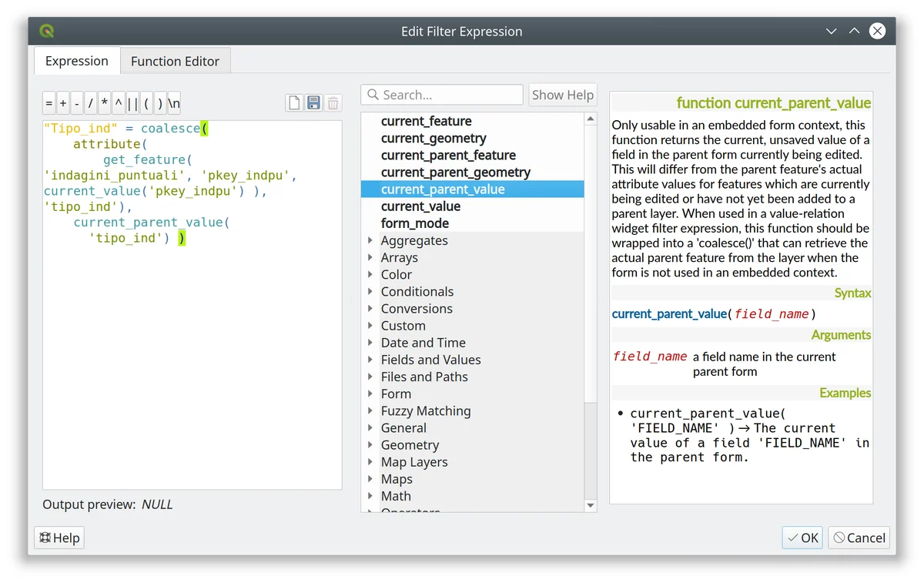The width and height of the screenshot is (924, 583).
Task: Expand the Geometry function group
Action: (370, 445)
